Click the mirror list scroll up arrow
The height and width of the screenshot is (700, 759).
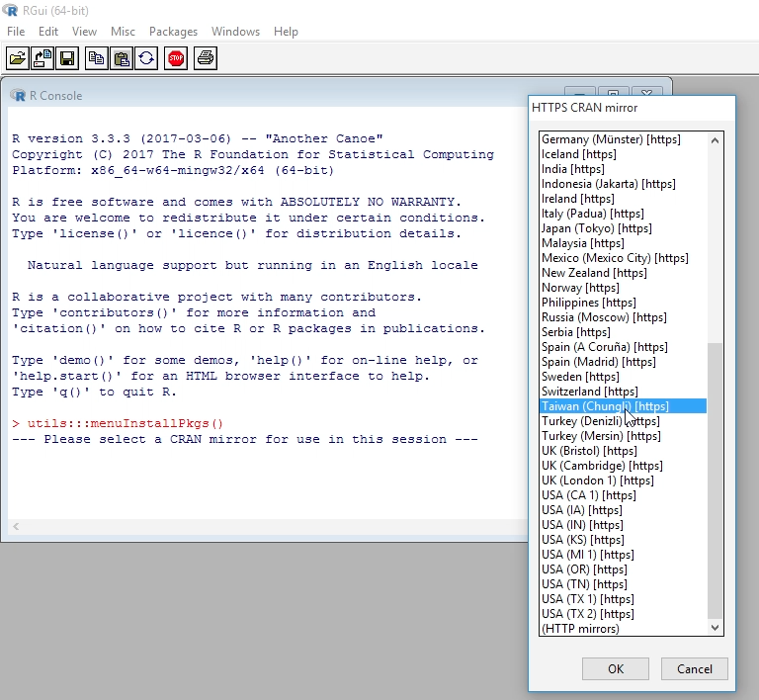[715, 140]
